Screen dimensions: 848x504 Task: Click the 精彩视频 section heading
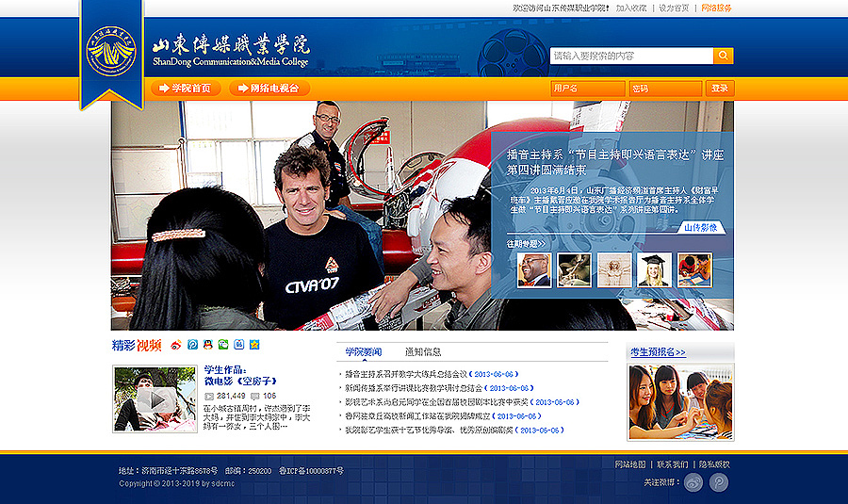click(137, 345)
